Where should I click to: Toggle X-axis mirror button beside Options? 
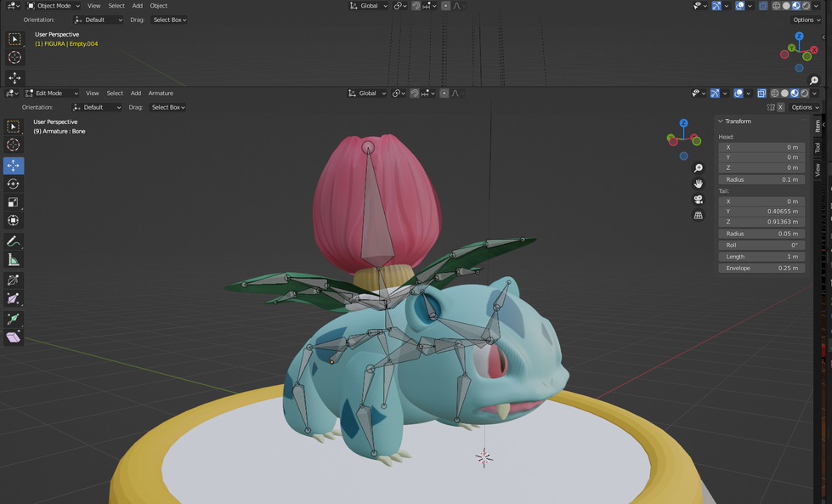tap(780, 107)
